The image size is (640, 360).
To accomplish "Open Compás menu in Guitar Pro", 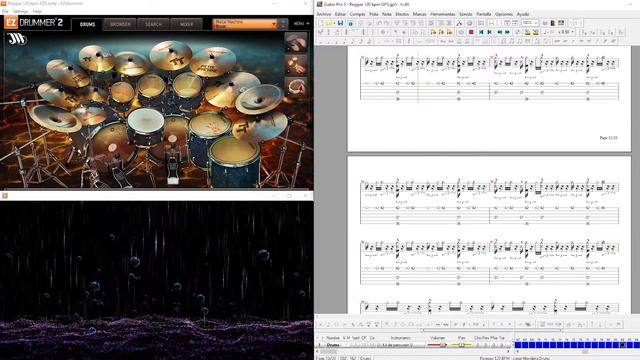I will pos(357,14).
